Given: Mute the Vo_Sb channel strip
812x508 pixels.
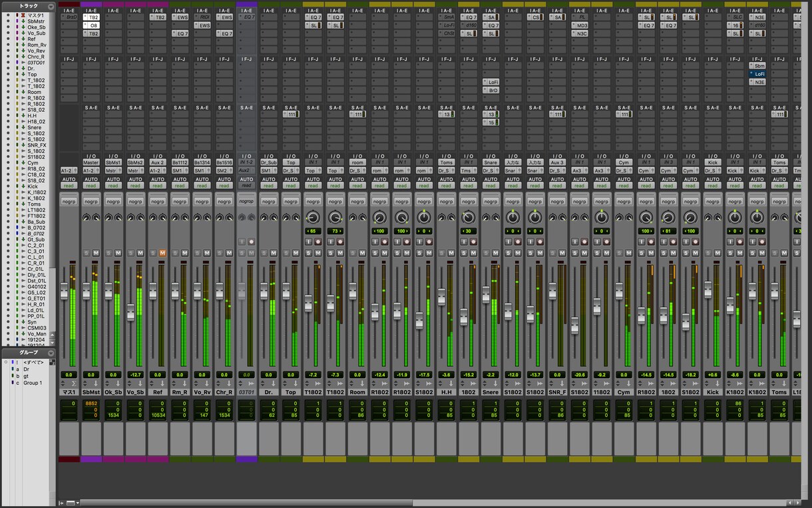Looking at the screenshot, I should point(140,253).
